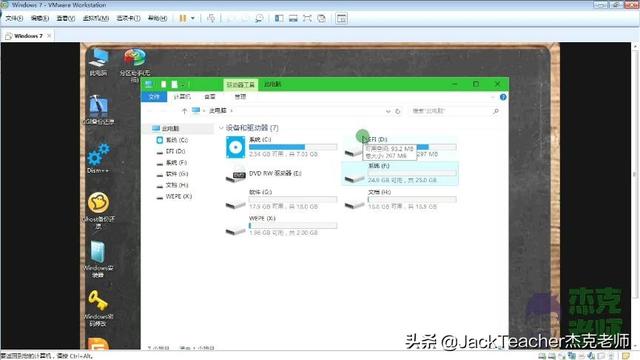Viewport: 640px width, 360px height.
Task: Click the 软件 (G:) usage bar
Action: tap(293, 200)
